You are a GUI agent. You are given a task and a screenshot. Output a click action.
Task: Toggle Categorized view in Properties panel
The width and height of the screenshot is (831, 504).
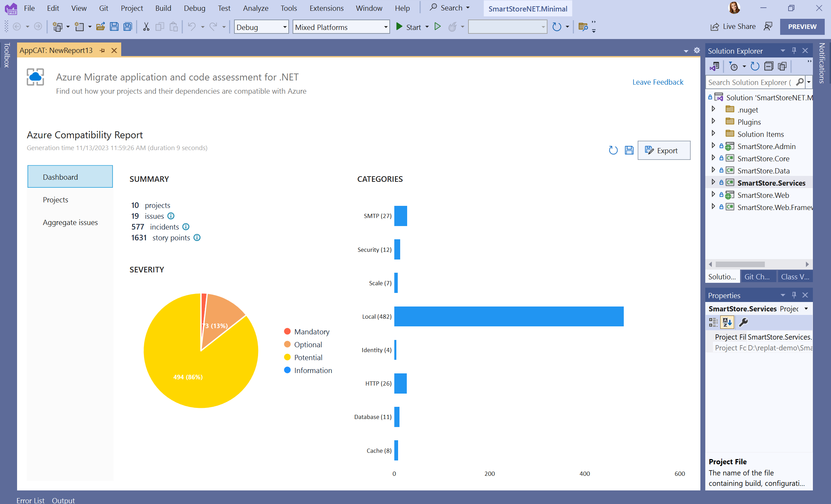coord(713,322)
